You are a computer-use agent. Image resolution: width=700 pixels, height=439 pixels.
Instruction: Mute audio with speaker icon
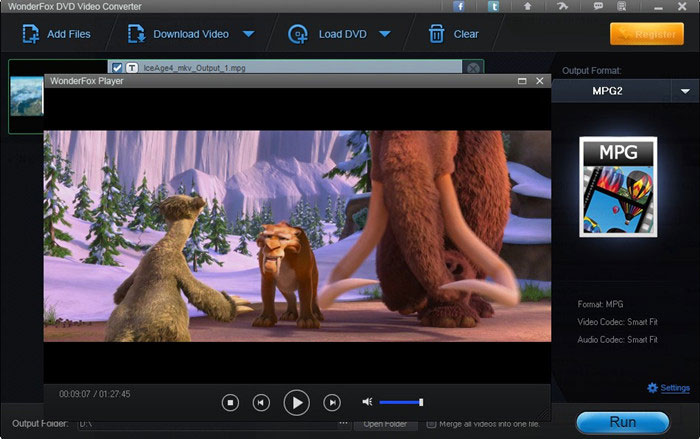[x=367, y=402]
